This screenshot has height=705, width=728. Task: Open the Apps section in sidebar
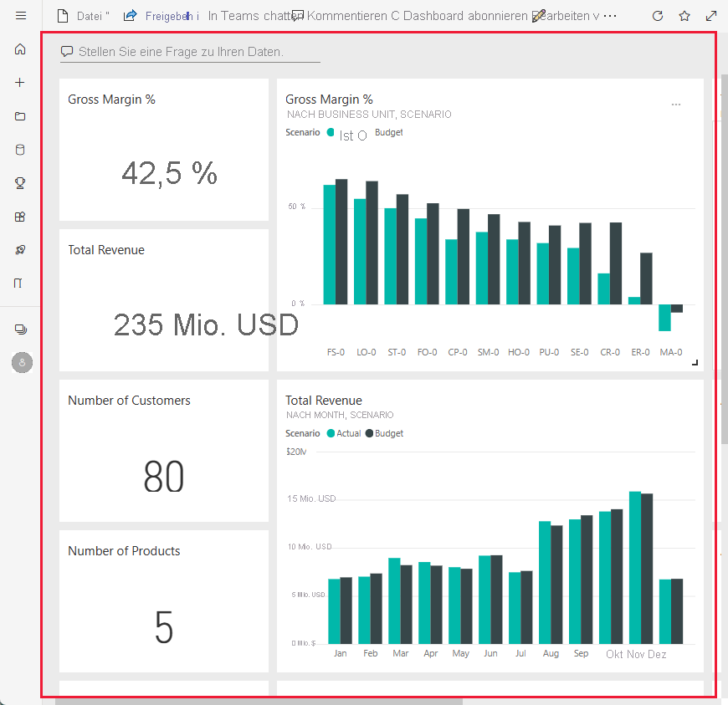[21, 216]
